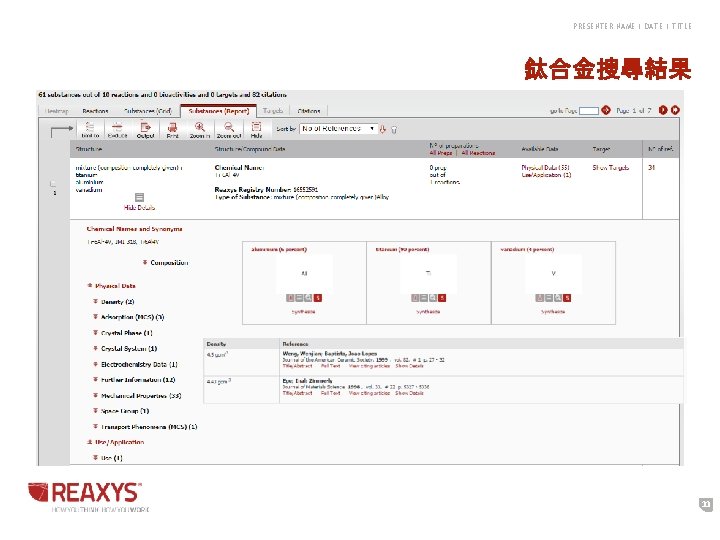Screen dimensions: 720x540
Task: Click the Zoom out magnifier icon
Action: coord(229,129)
